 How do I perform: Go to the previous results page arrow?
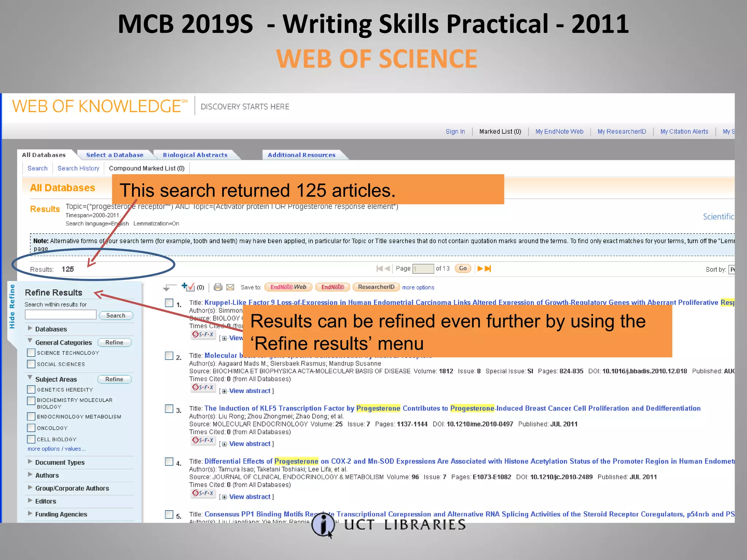tap(387, 269)
